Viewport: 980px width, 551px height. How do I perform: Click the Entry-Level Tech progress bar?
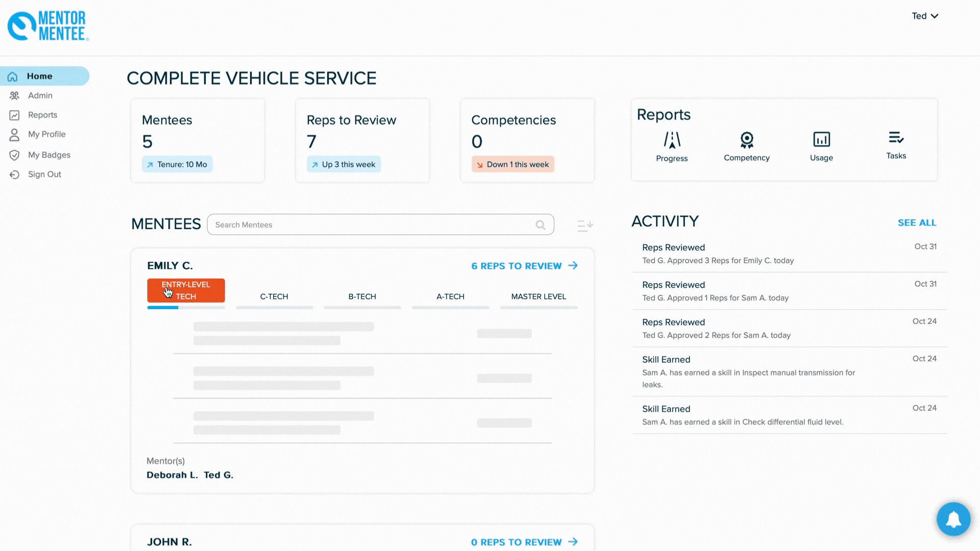pos(186,308)
